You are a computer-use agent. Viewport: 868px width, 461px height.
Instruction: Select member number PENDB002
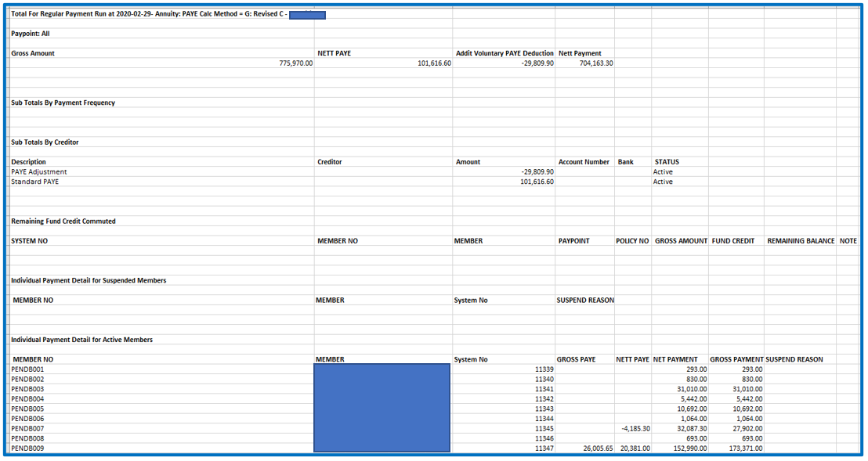click(x=27, y=379)
